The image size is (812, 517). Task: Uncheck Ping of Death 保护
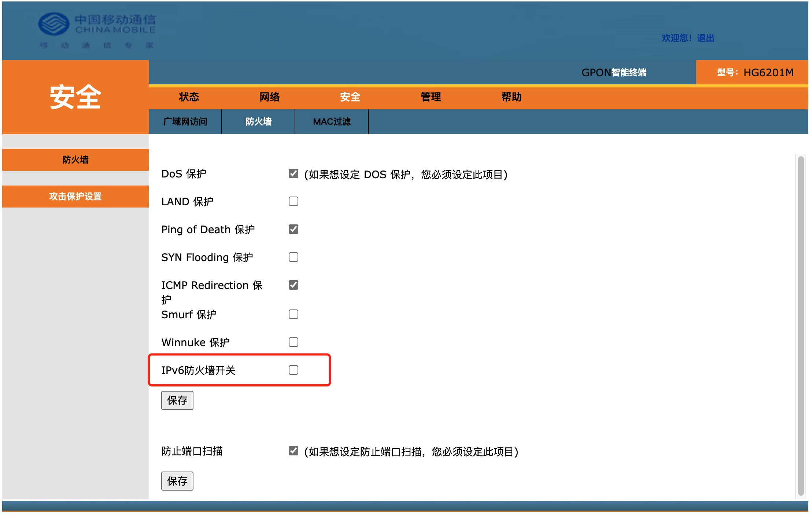293,229
